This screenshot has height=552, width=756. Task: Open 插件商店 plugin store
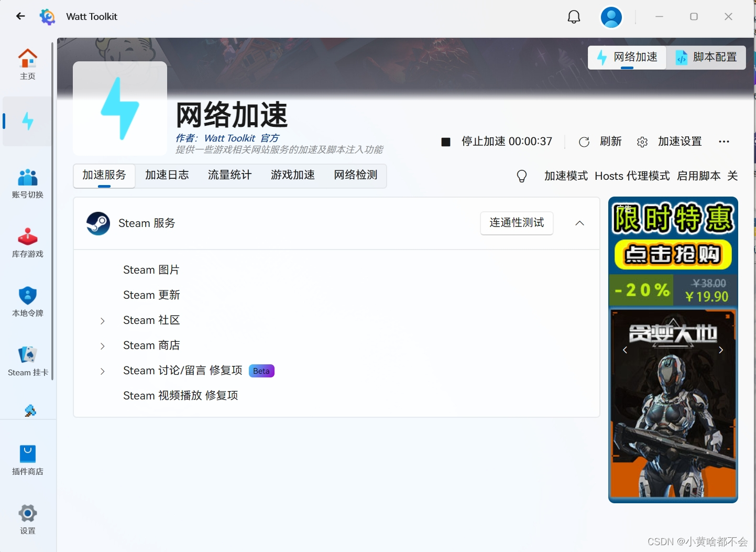point(28,460)
